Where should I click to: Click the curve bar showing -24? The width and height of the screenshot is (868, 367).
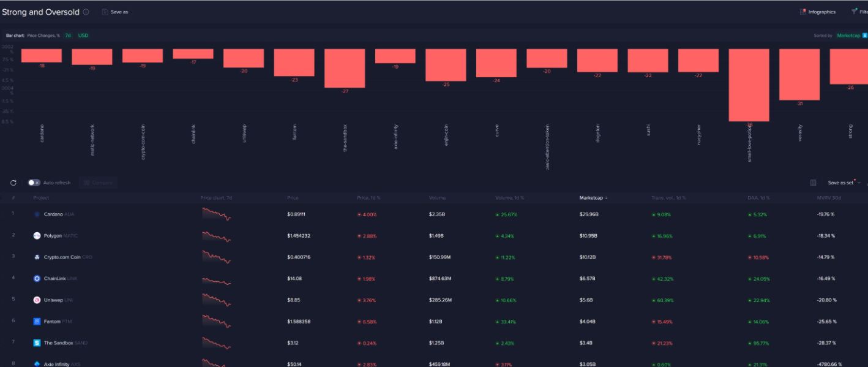[496, 63]
